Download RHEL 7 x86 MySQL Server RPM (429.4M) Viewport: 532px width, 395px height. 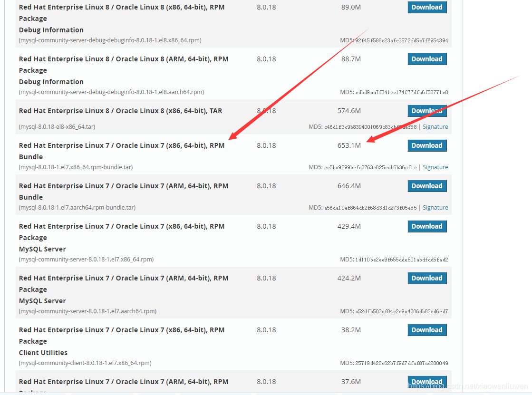[x=427, y=226]
